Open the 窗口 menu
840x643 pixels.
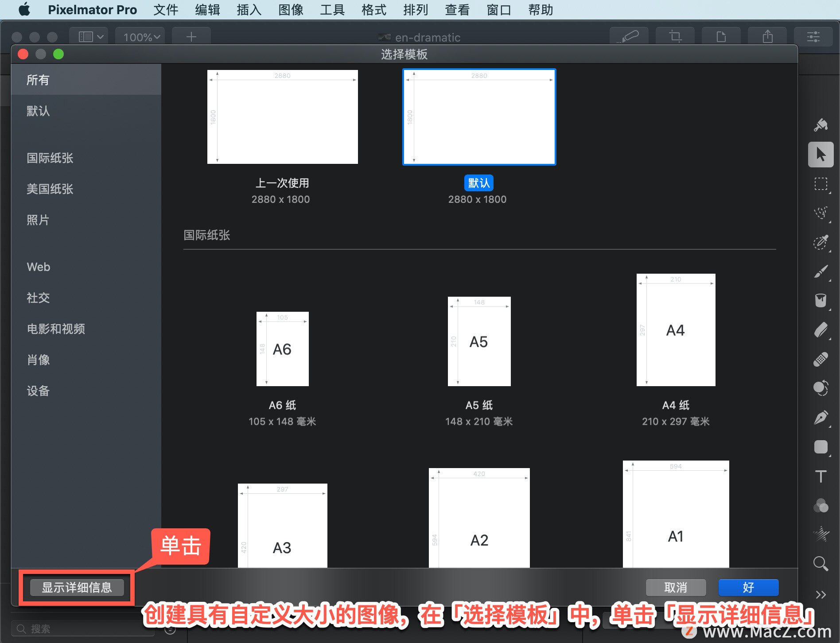pyautogui.click(x=499, y=10)
